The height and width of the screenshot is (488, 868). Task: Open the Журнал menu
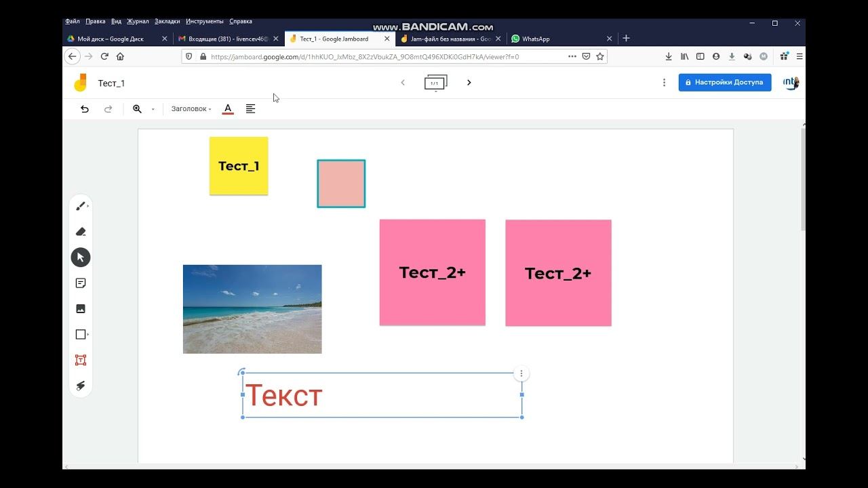138,22
